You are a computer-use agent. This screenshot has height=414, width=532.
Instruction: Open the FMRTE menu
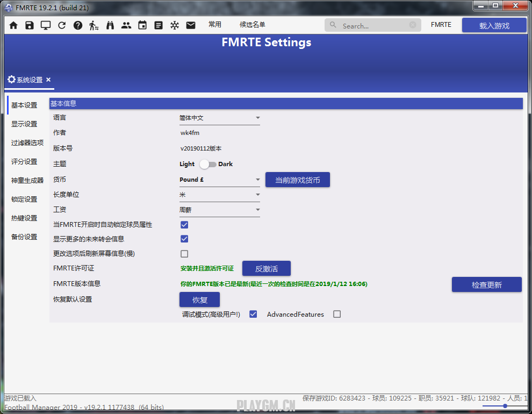pos(441,24)
